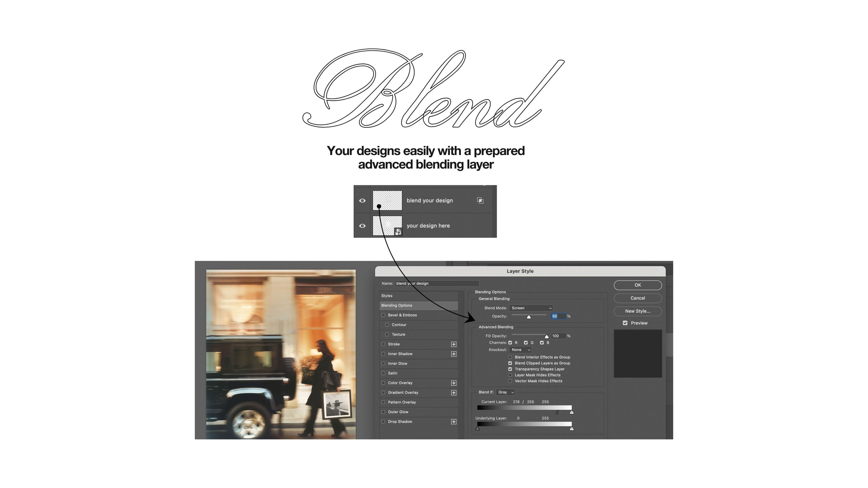This screenshot has width=868, height=488.
Task: Toggle the Transparency Shapes Layer checkbox
Action: (510, 369)
